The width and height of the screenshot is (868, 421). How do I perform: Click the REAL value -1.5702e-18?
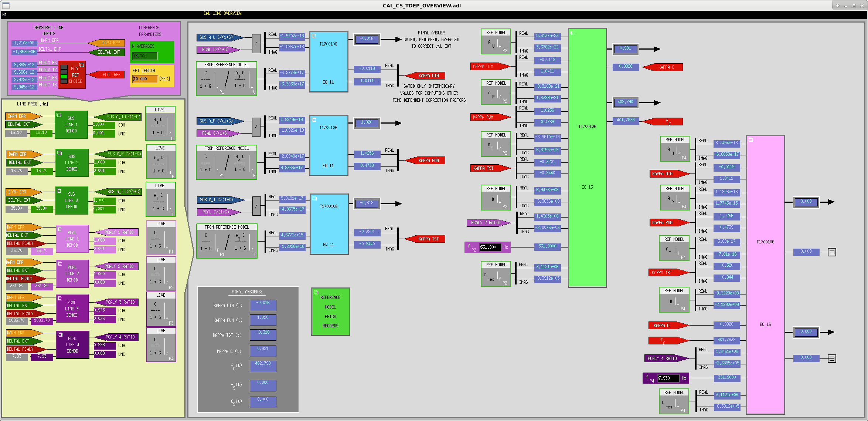pyautogui.click(x=292, y=36)
